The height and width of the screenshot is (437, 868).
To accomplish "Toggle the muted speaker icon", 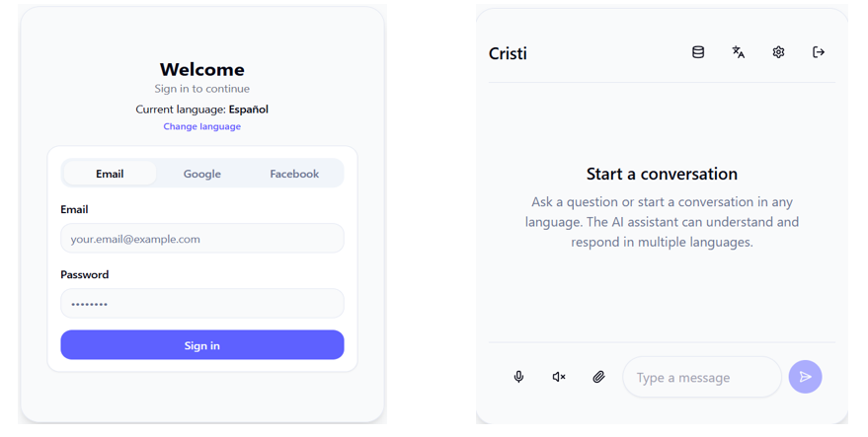I will pyautogui.click(x=559, y=377).
